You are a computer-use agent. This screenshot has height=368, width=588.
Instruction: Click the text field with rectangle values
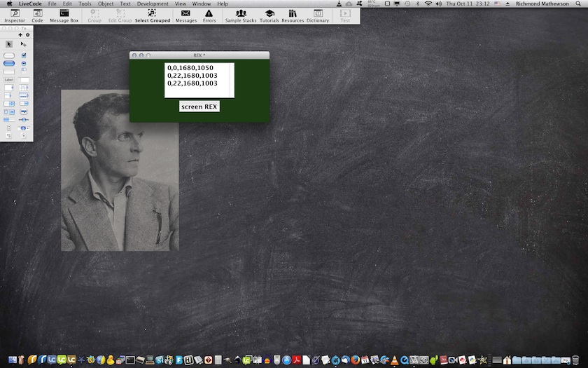pyautogui.click(x=199, y=80)
